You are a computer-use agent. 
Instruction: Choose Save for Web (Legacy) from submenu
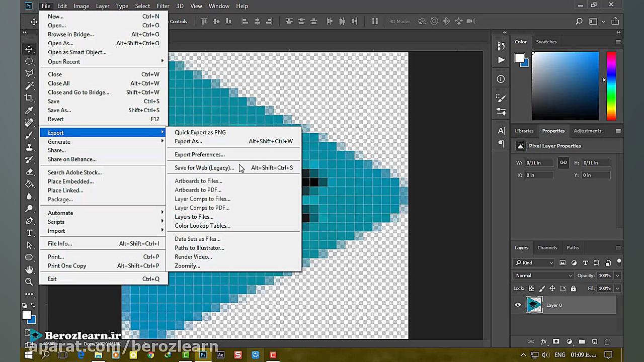tap(204, 168)
